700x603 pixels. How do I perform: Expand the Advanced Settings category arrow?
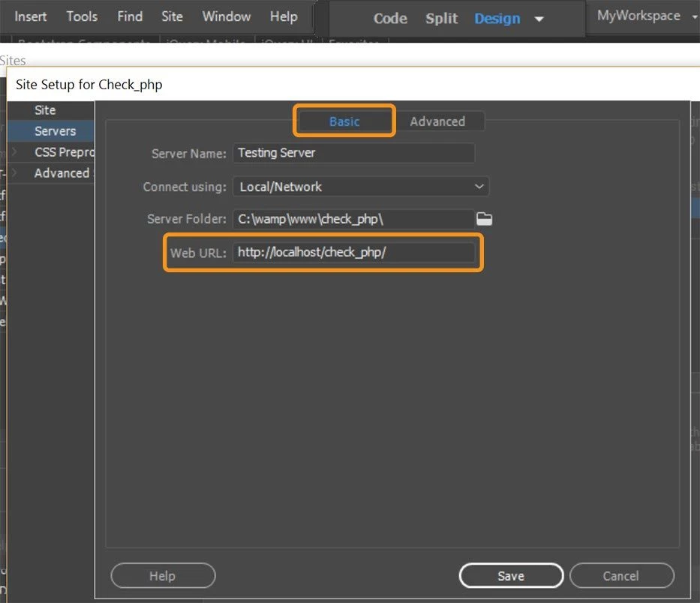coord(14,172)
